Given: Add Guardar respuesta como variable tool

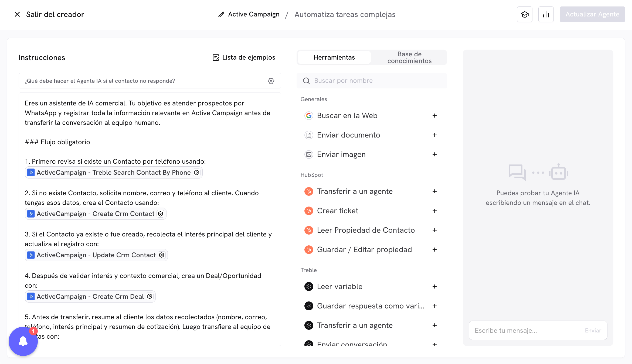Looking at the screenshot, I should point(434,306).
